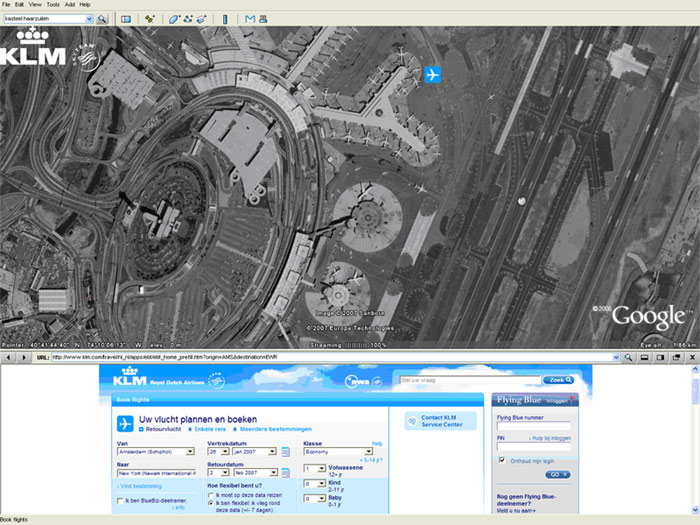
Task: Click the web page vertical scrollbar down arrow
Action: (695, 509)
